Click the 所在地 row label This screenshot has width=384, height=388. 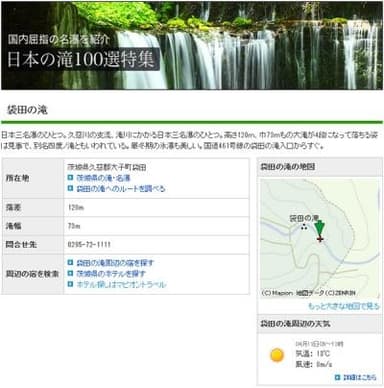coord(17,178)
